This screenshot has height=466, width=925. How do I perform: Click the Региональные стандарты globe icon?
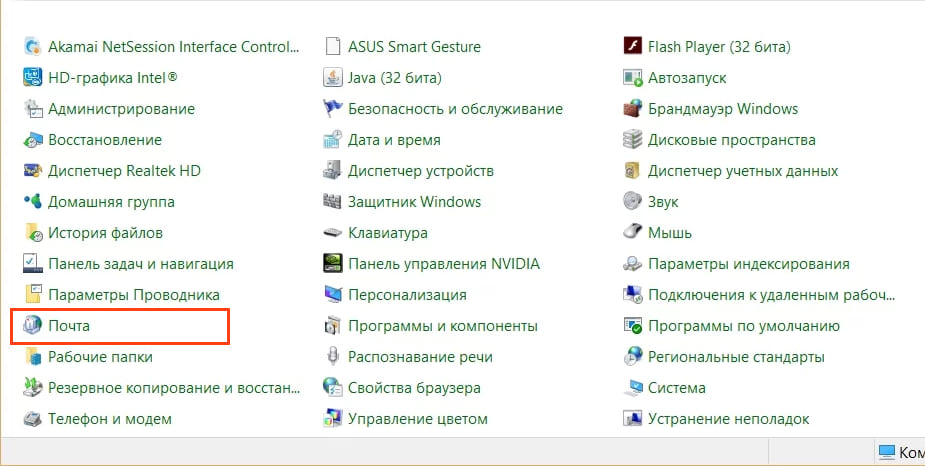click(x=632, y=356)
